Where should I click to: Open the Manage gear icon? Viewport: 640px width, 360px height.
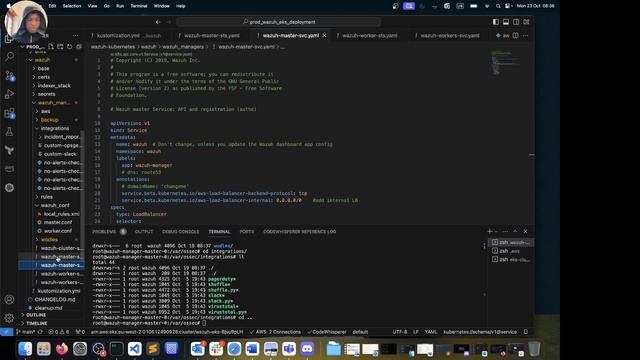[x=9, y=318]
